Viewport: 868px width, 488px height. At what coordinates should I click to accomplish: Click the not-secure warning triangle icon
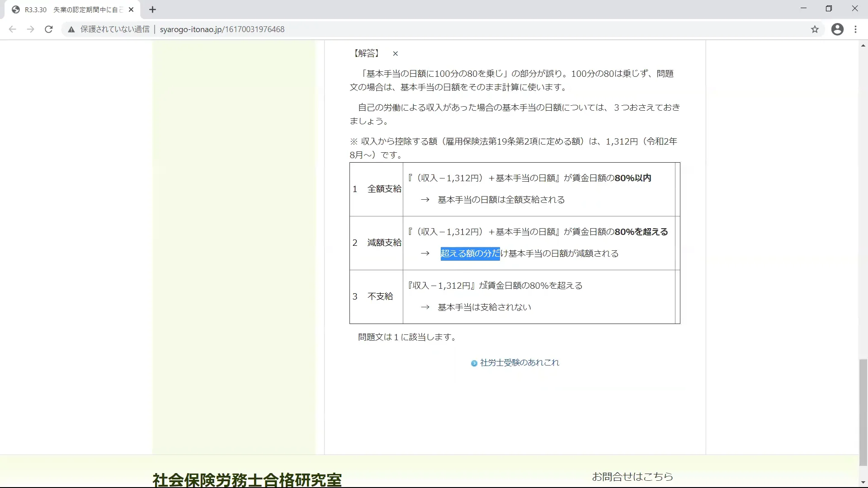tap(71, 29)
